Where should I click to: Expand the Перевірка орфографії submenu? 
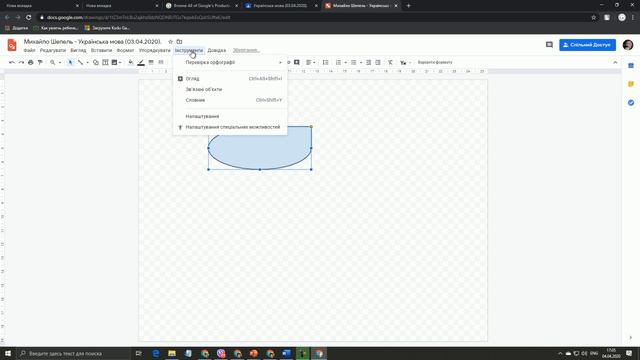[x=230, y=62]
